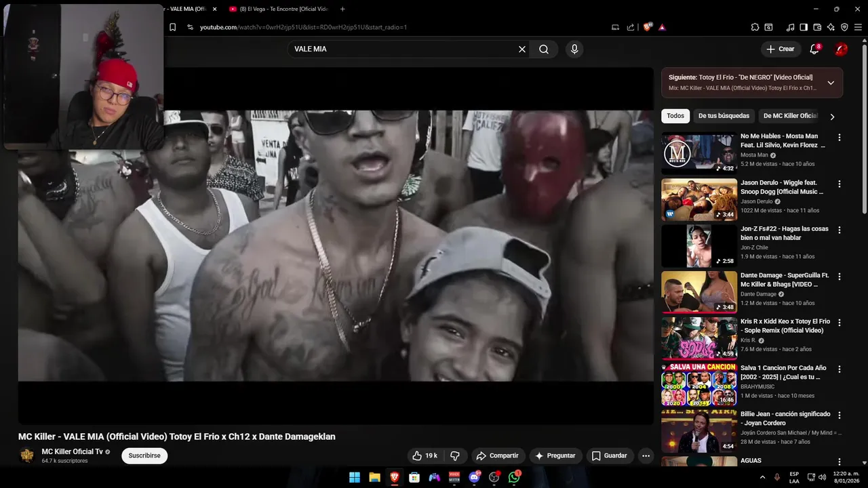Open Brave Shields lion icon
Image resolution: width=868 pixels, height=488 pixels.
pos(647,27)
